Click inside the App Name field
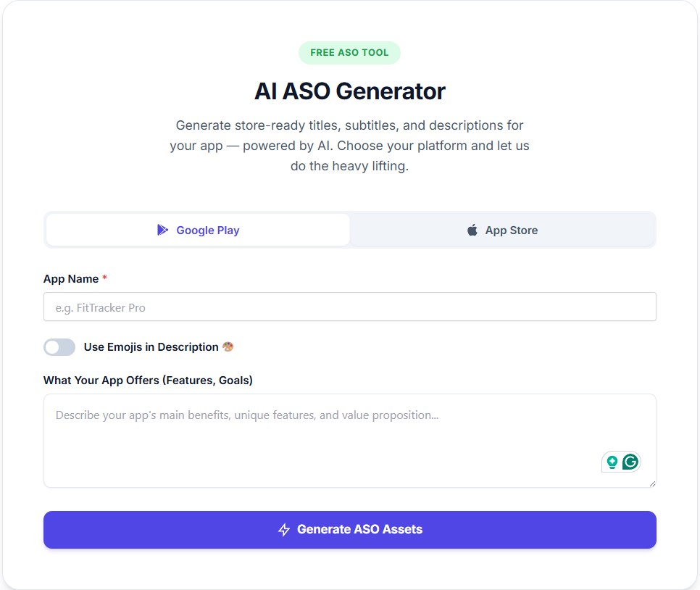700x590 pixels. pyautogui.click(x=349, y=307)
